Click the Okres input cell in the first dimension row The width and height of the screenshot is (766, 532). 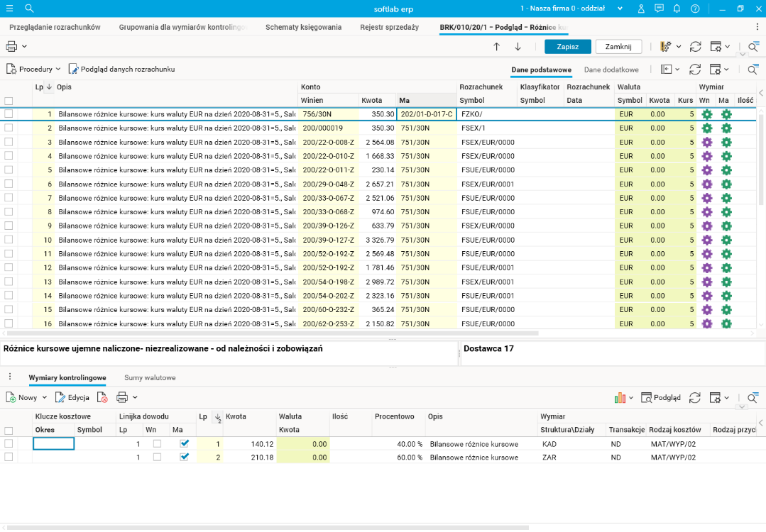pos(54,444)
